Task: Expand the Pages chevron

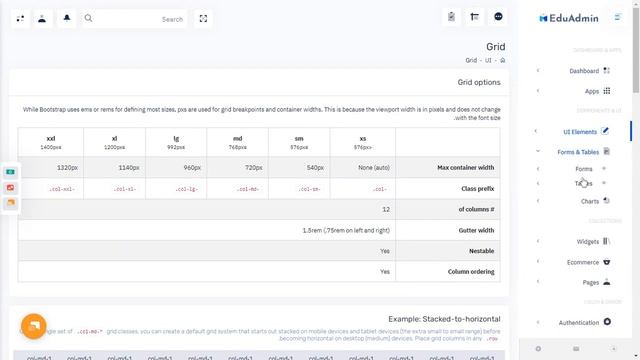Action: coord(538,282)
